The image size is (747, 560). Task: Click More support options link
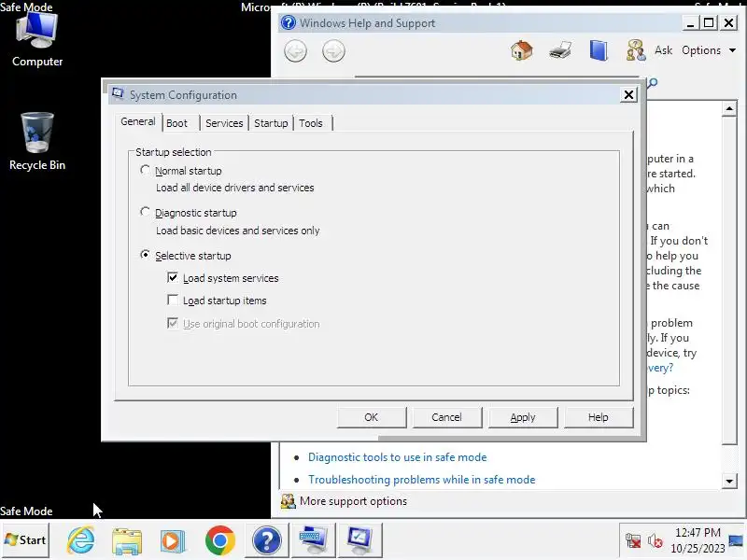[353, 501]
